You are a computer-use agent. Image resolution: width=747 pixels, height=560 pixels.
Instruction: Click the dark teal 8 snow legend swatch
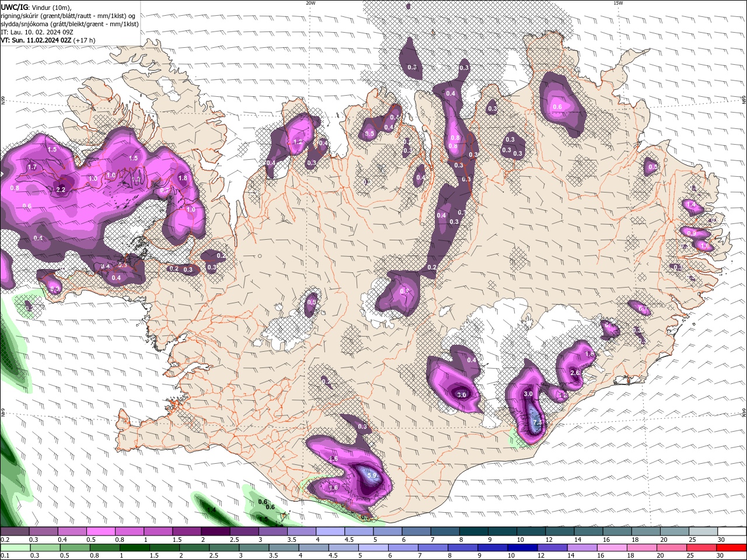click(473, 531)
